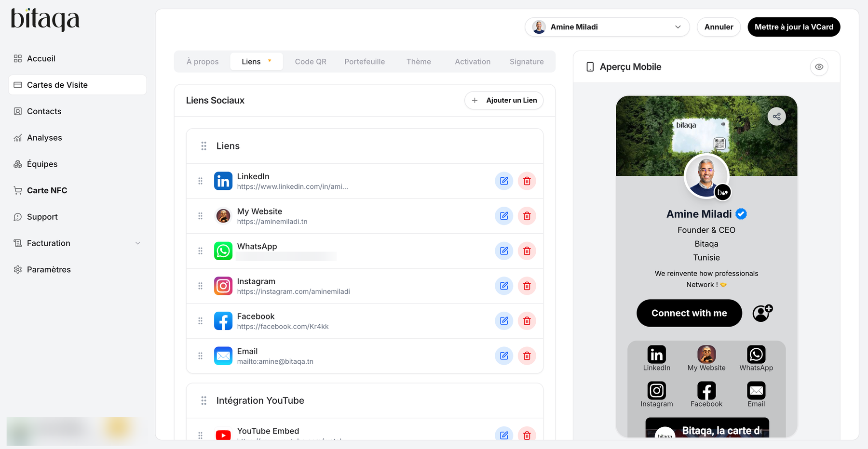868x449 pixels.
Task: Open Paramètres in the sidebar
Action: tap(77, 270)
